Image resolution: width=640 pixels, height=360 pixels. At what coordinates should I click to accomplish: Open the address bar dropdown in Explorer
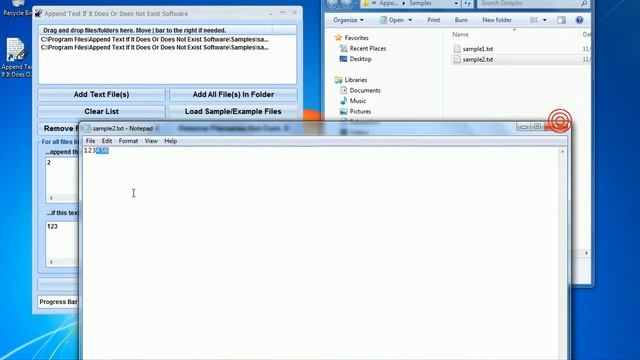pos(456,3)
